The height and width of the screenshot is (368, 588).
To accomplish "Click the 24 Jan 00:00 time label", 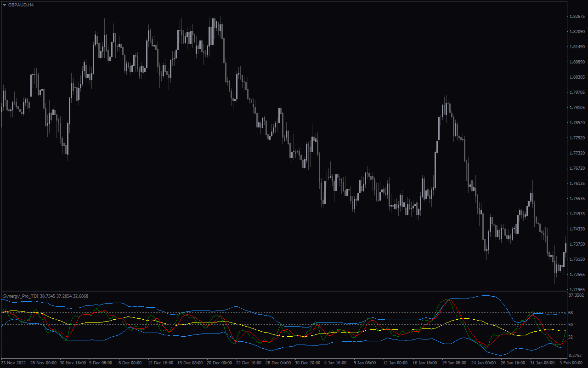I will [x=484, y=363].
